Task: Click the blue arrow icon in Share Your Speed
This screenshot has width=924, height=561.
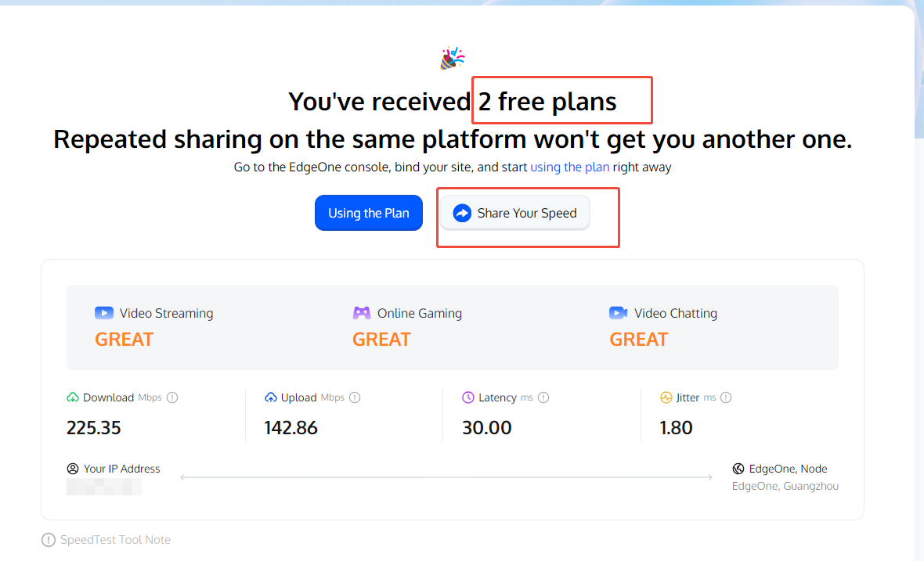Action: [462, 213]
